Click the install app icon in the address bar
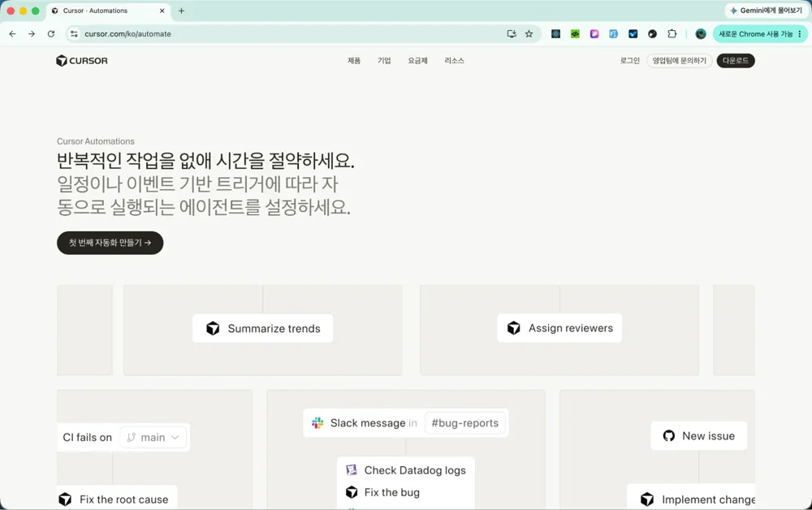This screenshot has width=812, height=510. point(512,33)
